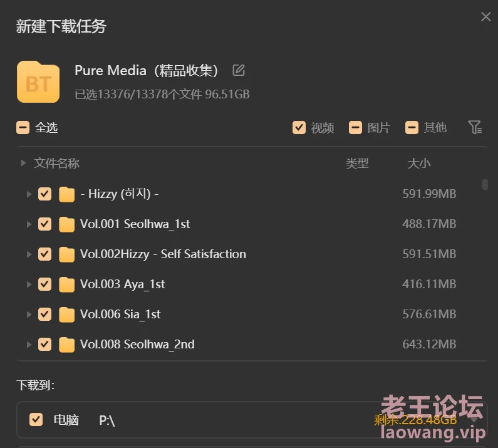
Task: Click the file list scrollbar thumb
Action: 485,184
